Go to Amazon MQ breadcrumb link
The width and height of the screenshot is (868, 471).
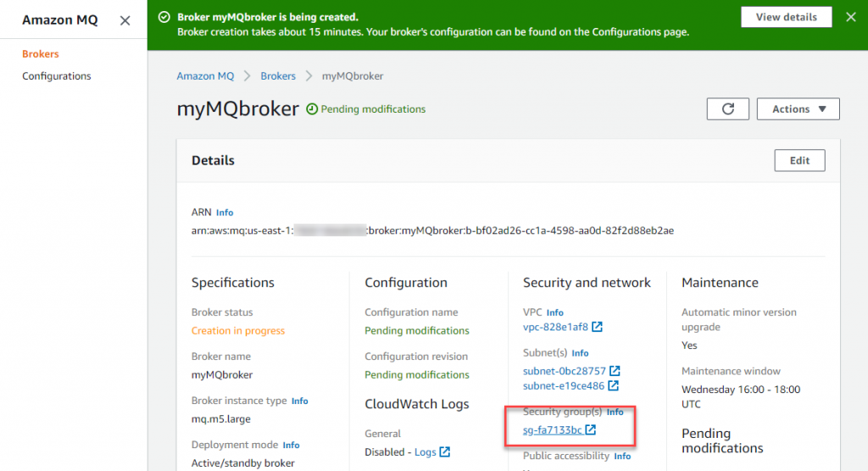(x=205, y=76)
